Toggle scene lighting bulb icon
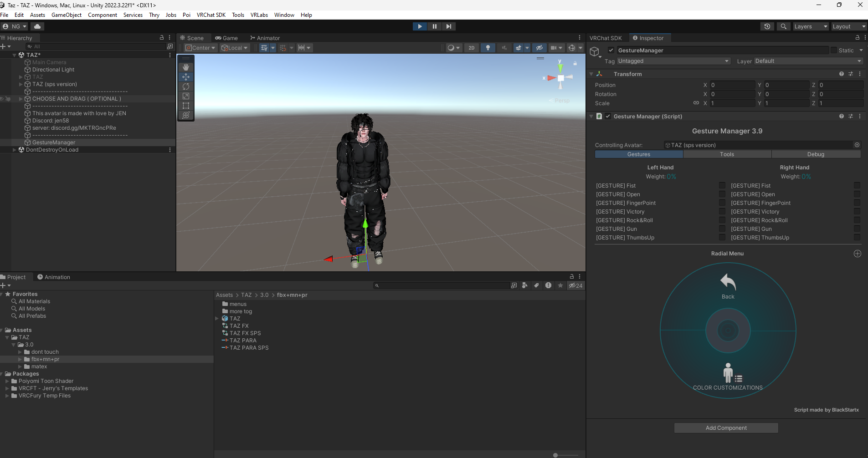Viewport: 868px width, 458px height. (x=488, y=47)
